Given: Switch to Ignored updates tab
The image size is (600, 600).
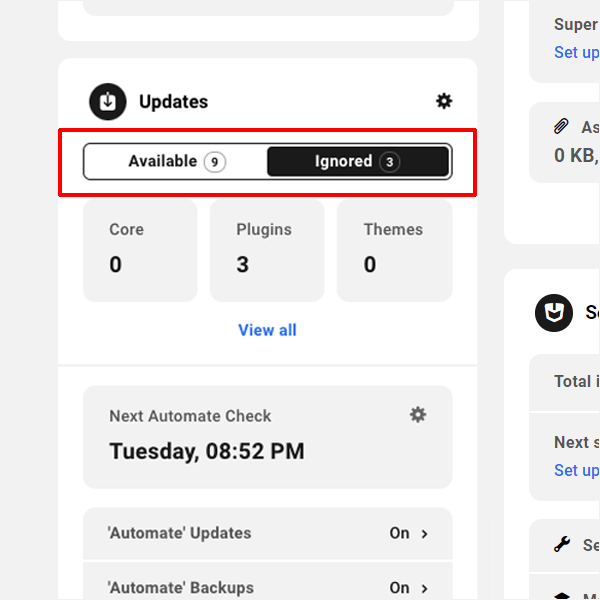Looking at the screenshot, I should pos(358,162).
